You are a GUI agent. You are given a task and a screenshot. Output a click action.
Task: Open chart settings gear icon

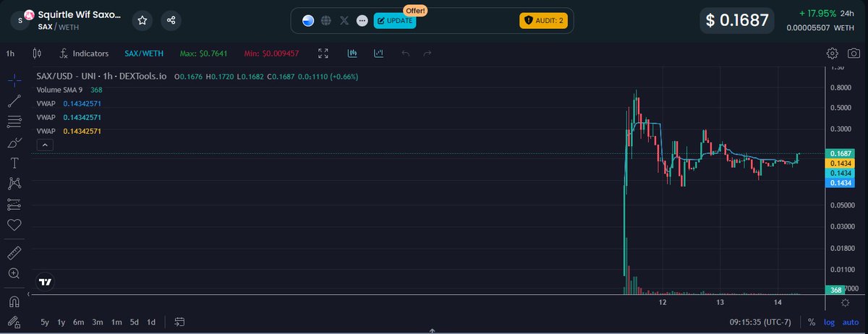click(833, 53)
